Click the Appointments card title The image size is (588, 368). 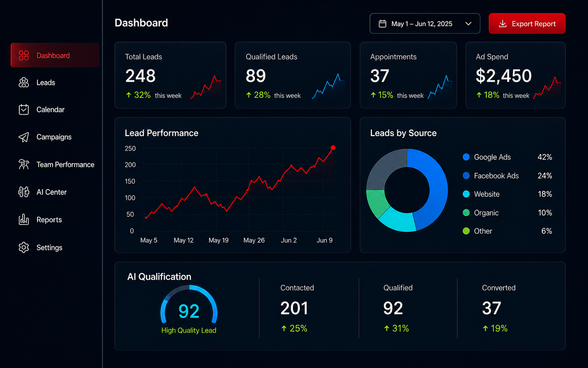click(x=393, y=57)
